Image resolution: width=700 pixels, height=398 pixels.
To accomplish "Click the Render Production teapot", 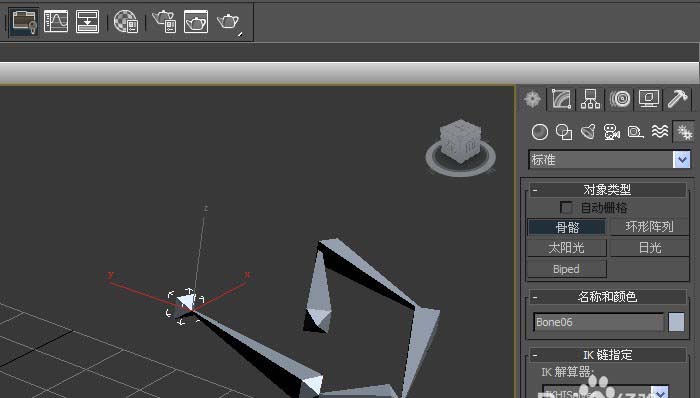I will click(229, 22).
